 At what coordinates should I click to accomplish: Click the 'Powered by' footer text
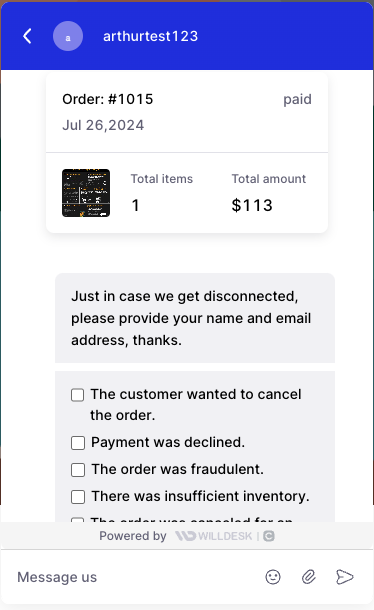coord(133,536)
